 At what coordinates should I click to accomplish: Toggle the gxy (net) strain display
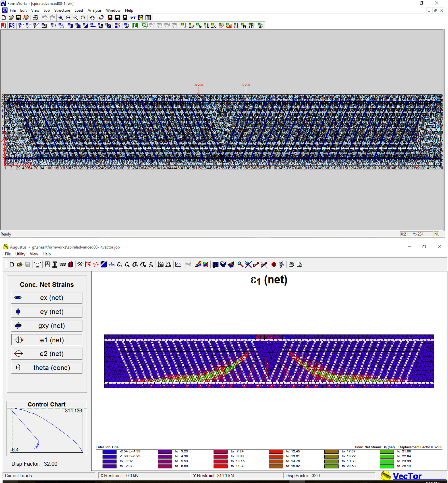click(47, 326)
